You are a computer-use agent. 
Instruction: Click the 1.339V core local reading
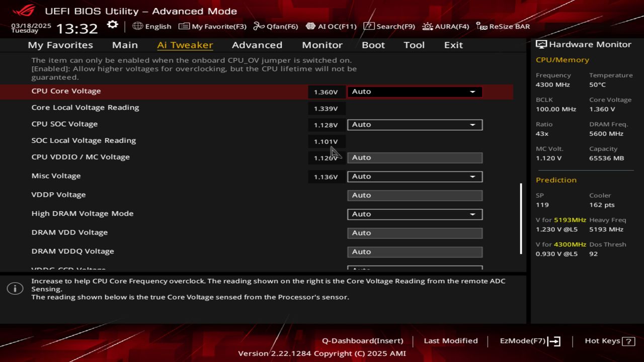[x=326, y=109]
